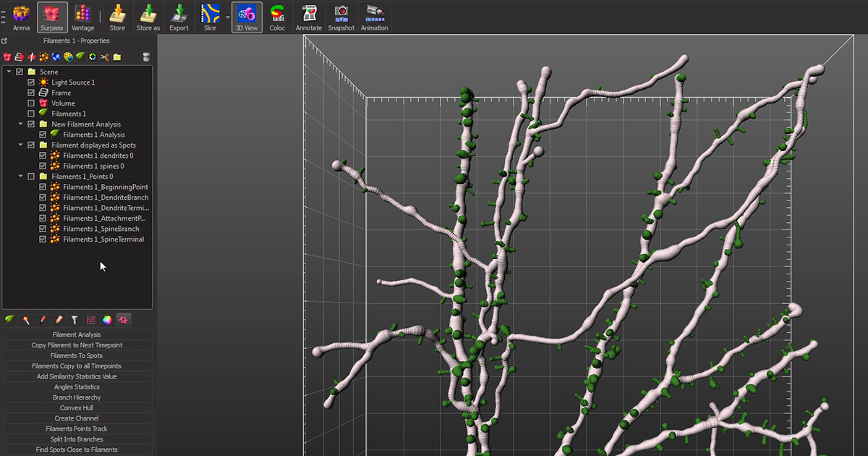Switch to the Vantage view
Screen dimensions: 868x456
pos(83,16)
